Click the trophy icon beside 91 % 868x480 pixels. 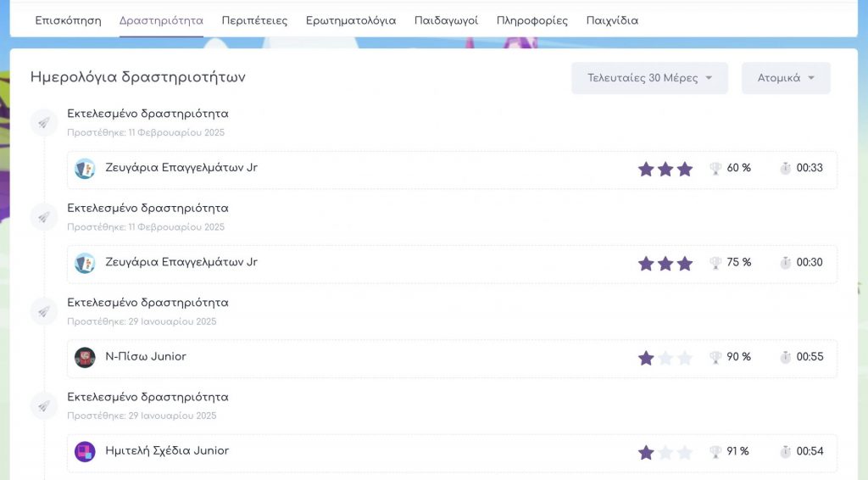715,451
